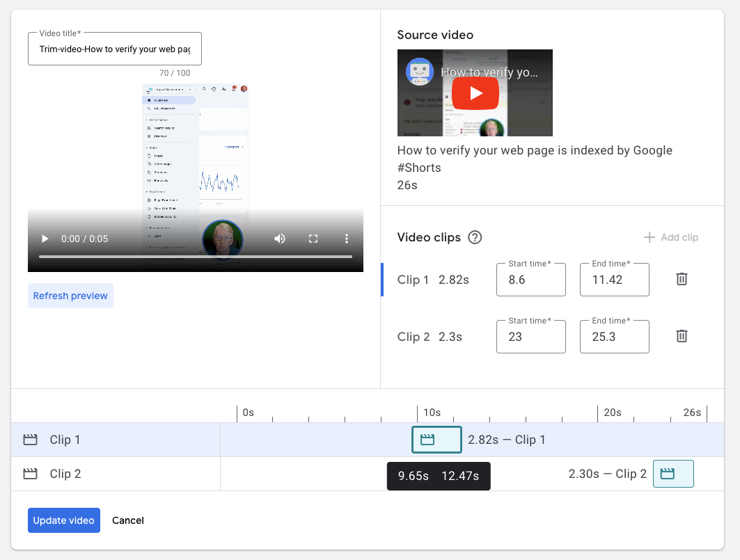Open Video clips help icon
Viewport: 740px width, 560px height.
tap(475, 237)
